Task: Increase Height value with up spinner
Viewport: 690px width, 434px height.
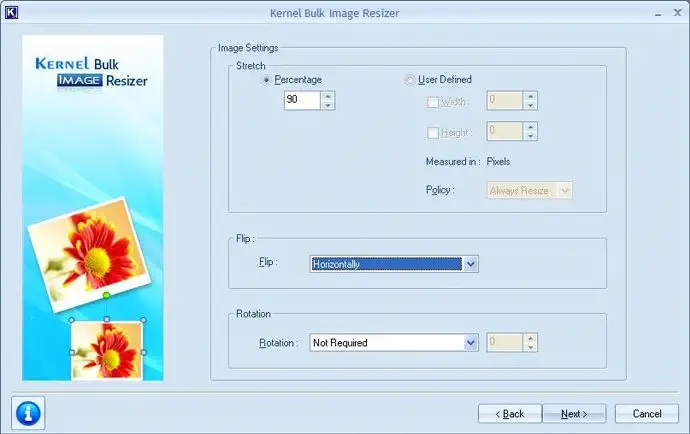Action: pos(530,127)
